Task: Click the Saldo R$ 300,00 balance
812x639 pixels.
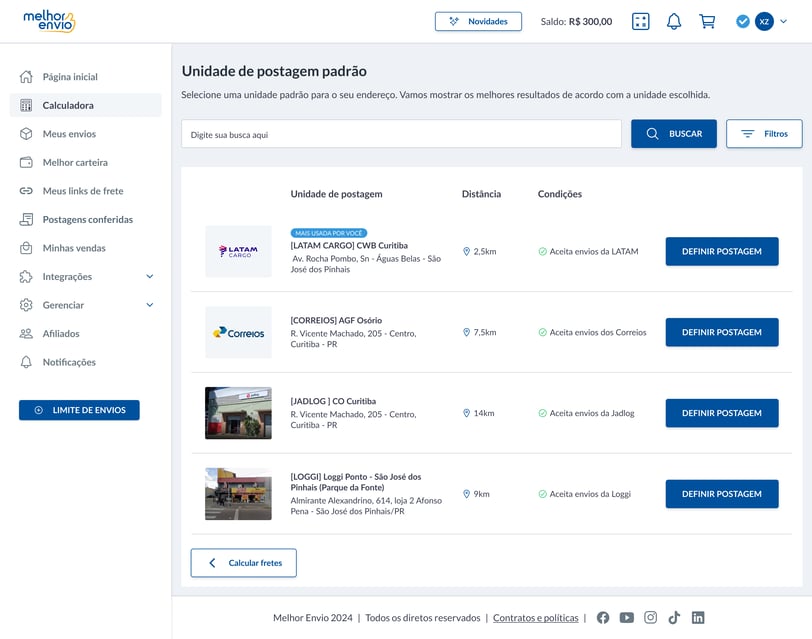Action: 576,22
